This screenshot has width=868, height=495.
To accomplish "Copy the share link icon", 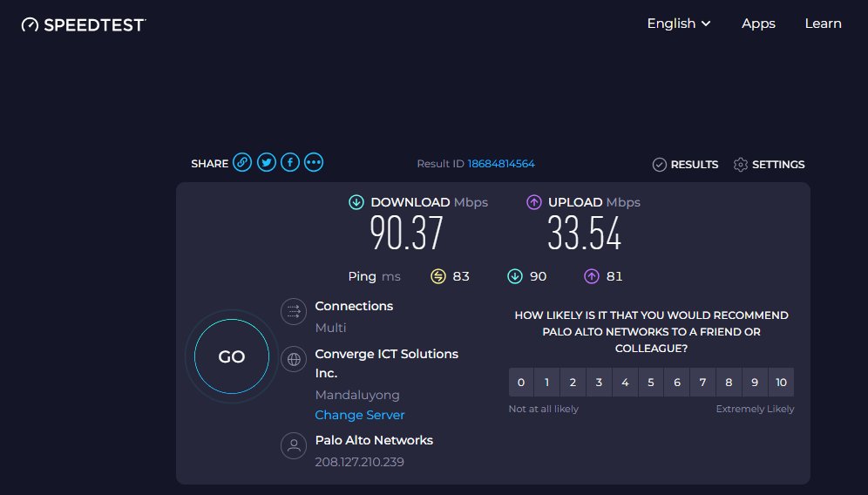I will pos(242,162).
